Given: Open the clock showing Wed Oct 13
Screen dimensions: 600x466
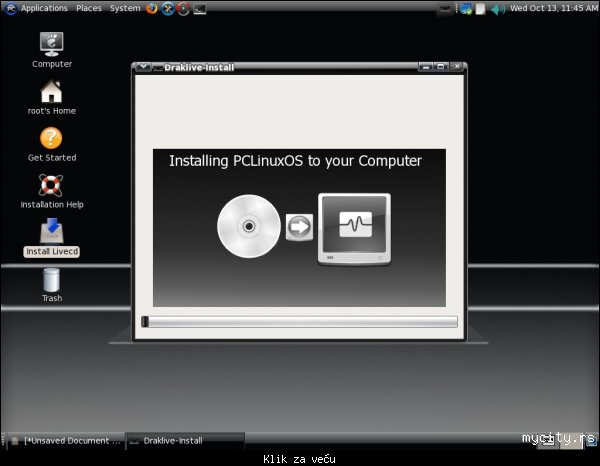Looking at the screenshot, I should click(553, 8).
